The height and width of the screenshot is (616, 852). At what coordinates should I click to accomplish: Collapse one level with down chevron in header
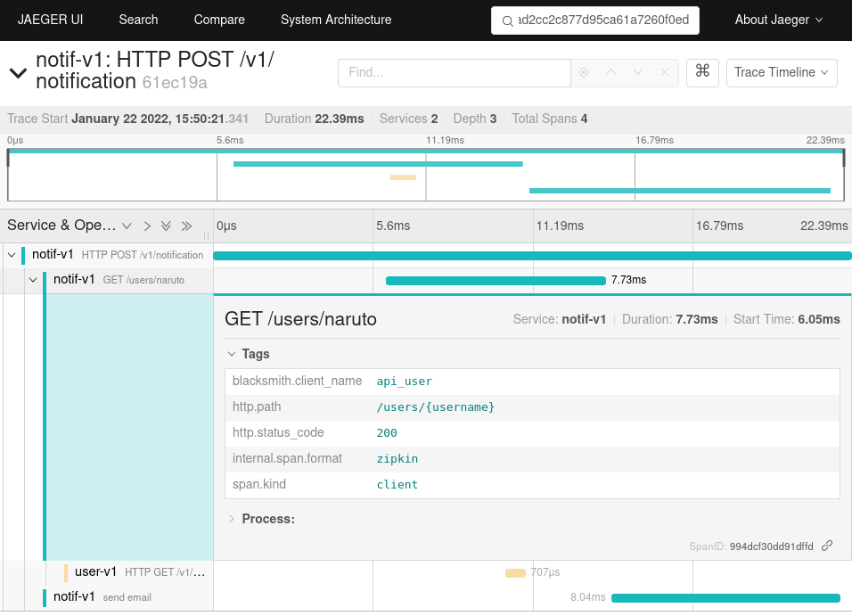point(127,226)
